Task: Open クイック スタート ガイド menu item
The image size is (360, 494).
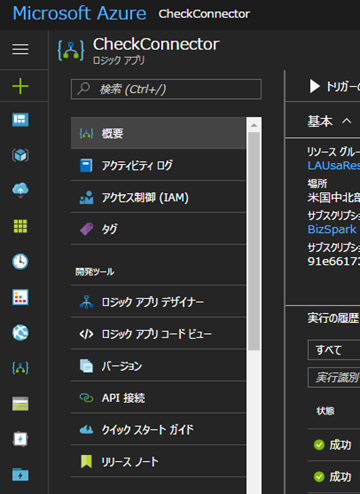Action: [x=159, y=429]
